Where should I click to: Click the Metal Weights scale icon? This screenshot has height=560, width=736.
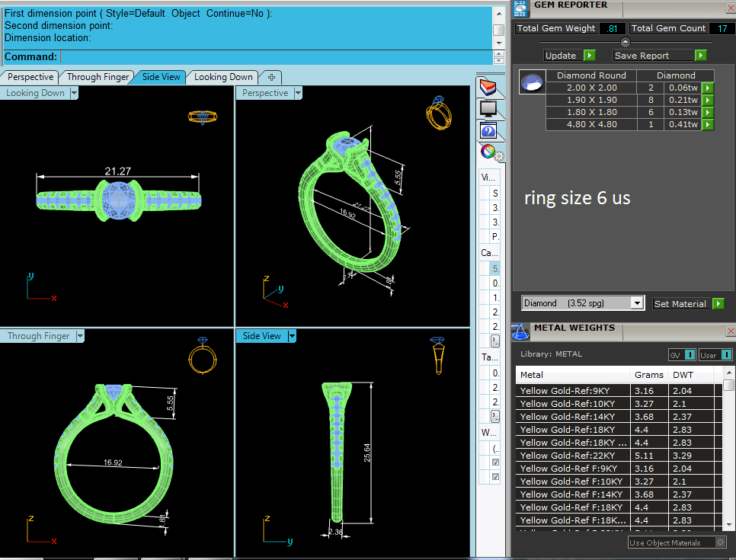[520, 331]
